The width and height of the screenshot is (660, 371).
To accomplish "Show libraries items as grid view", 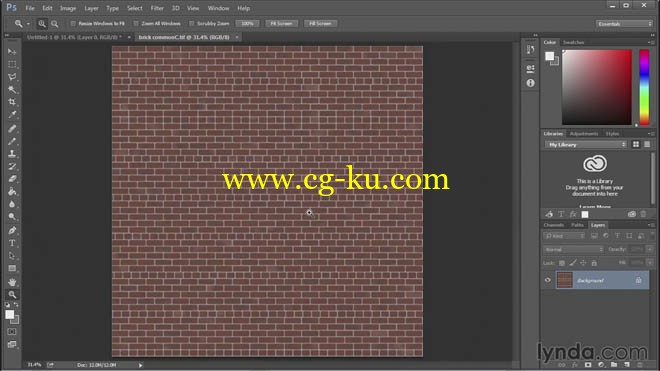I will pyautogui.click(x=636, y=144).
